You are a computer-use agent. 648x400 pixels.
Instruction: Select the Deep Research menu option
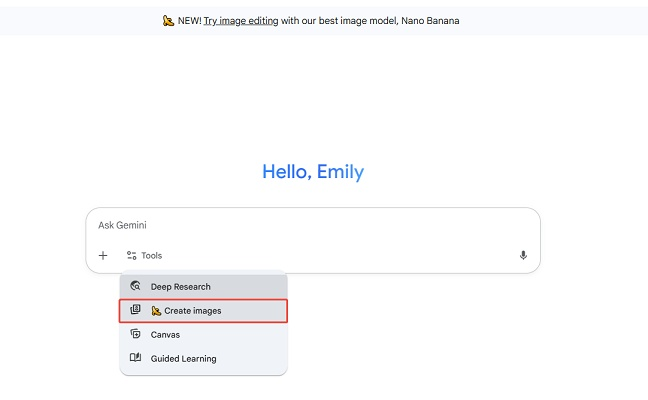(x=181, y=287)
